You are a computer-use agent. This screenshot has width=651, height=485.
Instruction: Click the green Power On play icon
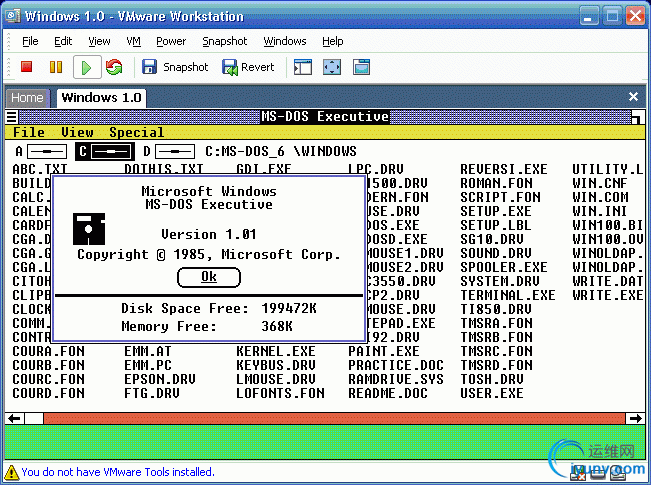tap(86, 67)
